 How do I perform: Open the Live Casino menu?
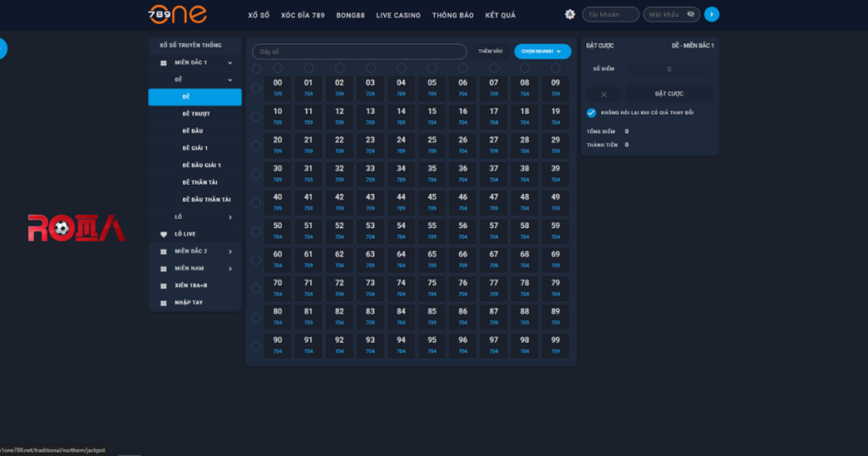tap(398, 15)
